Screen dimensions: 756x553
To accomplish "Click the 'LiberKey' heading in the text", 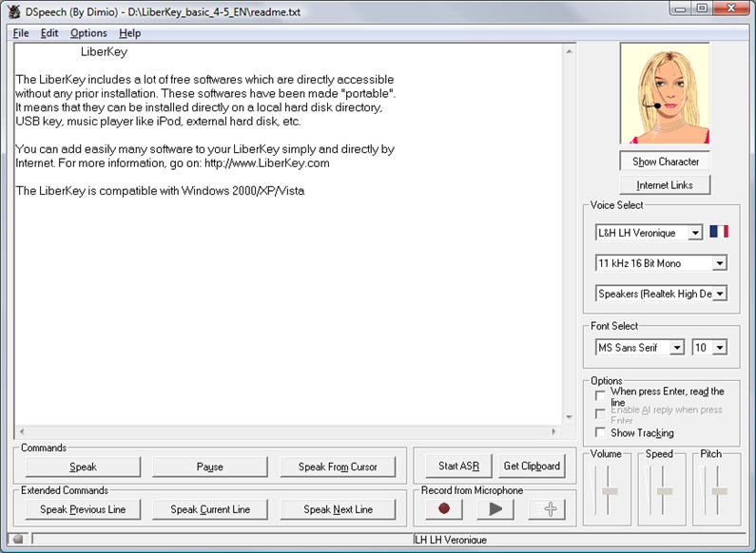I will coord(105,52).
